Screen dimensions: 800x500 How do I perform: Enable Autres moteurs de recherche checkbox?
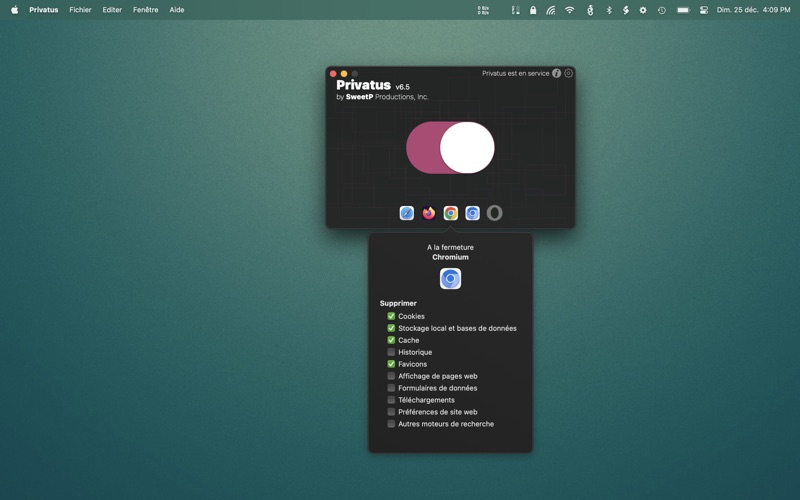tap(391, 424)
